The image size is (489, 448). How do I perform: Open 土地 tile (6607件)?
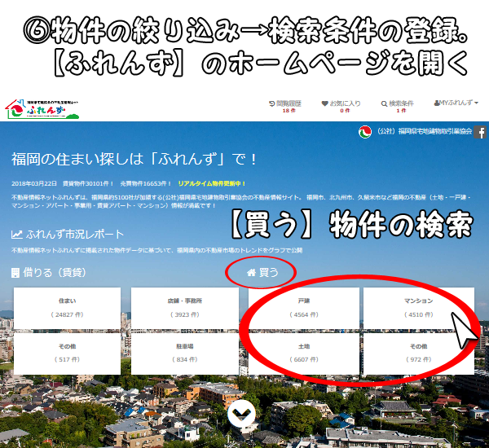click(x=304, y=354)
